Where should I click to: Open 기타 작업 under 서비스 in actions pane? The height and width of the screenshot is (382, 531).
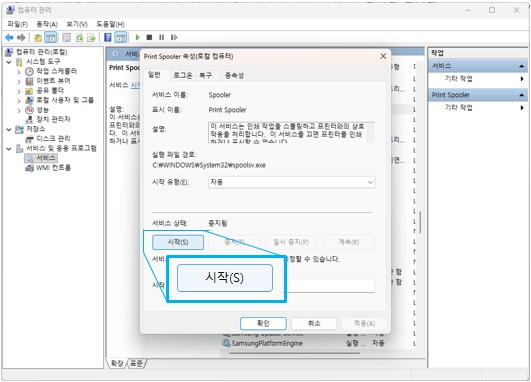click(x=459, y=79)
